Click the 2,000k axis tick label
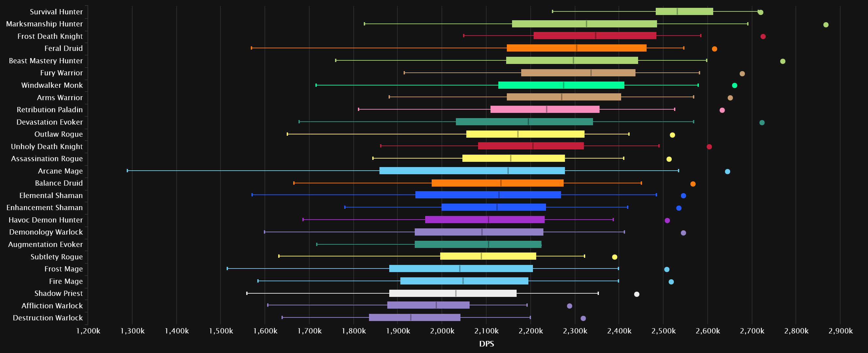Viewport: 868px width, 353px height. 442,331
